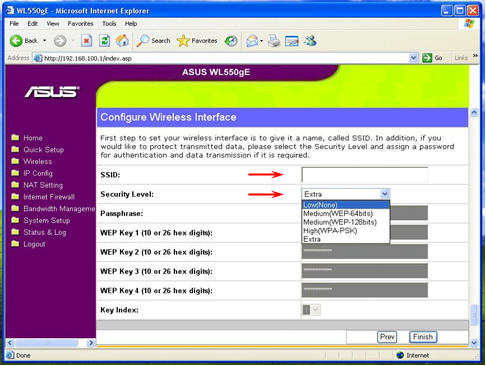Select High(WPA-PSK) option
486x366 pixels.
(x=346, y=231)
